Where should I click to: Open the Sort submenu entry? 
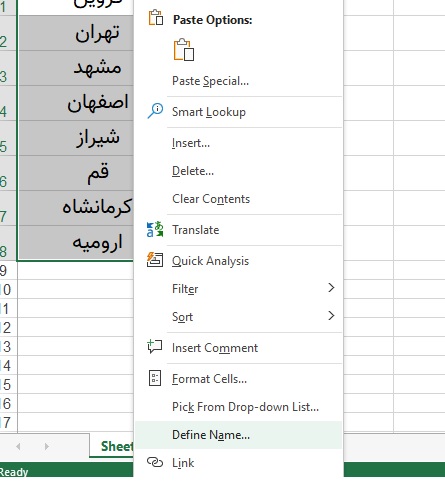coord(238,317)
